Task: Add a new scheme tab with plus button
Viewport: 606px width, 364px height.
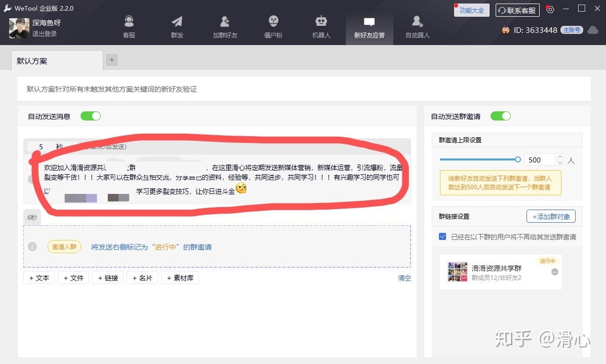Action: [x=112, y=60]
